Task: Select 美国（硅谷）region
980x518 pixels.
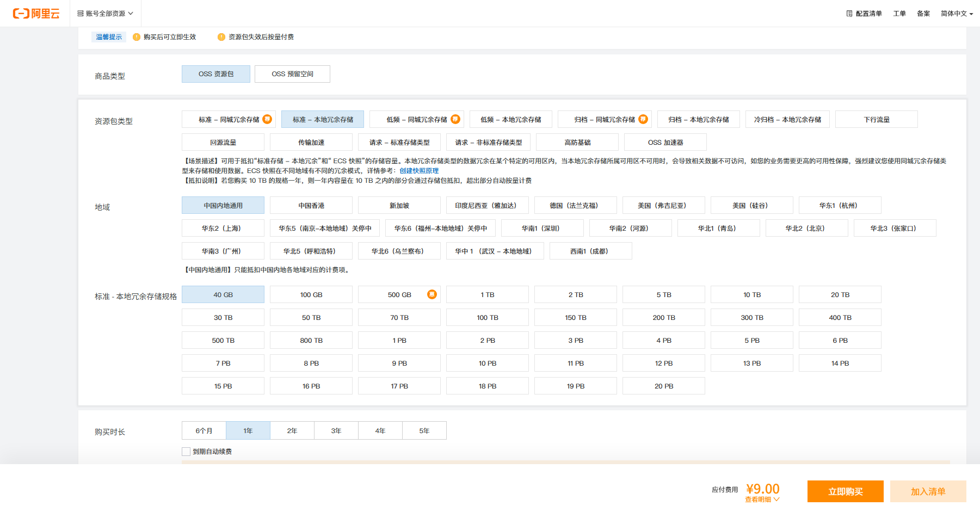Action: coord(752,205)
